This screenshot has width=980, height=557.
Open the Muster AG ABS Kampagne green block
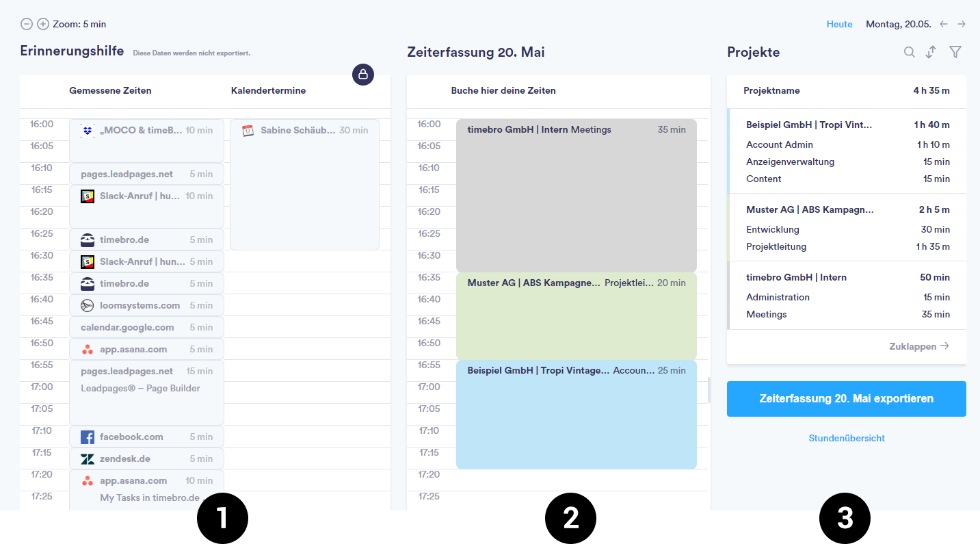click(x=577, y=316)
